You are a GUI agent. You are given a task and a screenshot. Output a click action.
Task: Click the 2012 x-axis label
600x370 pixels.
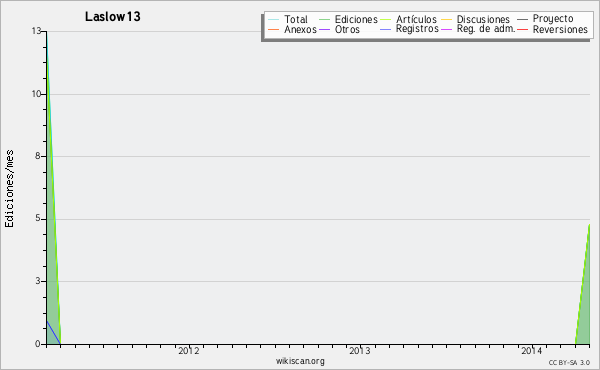tap(189, 351)
